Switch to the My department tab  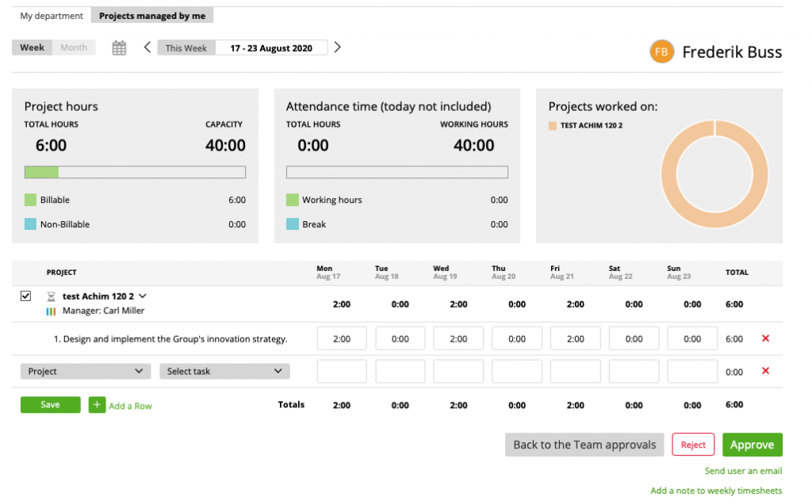click(52, 15)
